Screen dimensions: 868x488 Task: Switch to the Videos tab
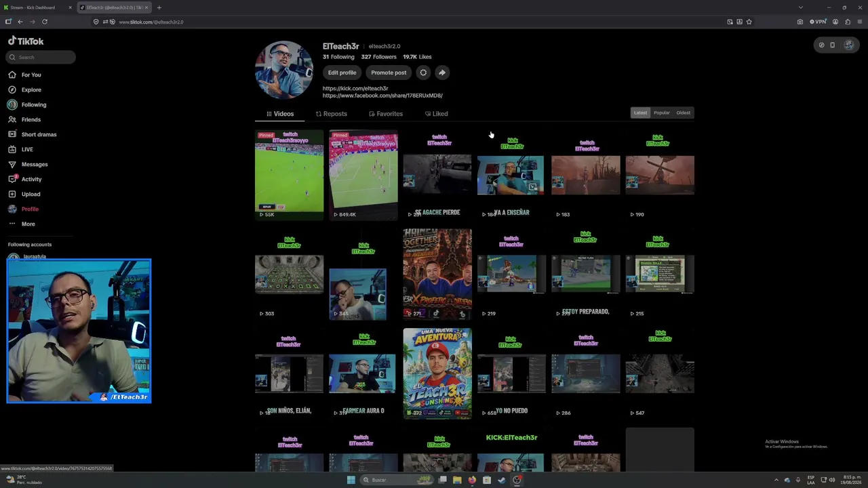coord(280,114)
